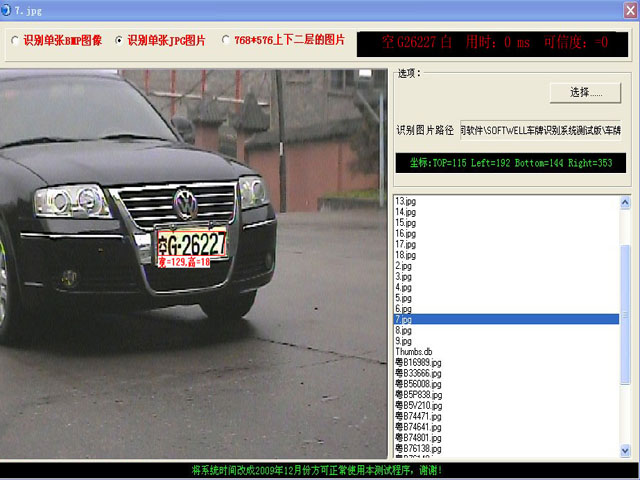
Task: Click the file list scroll up arrow
Action: coord(626,202)
